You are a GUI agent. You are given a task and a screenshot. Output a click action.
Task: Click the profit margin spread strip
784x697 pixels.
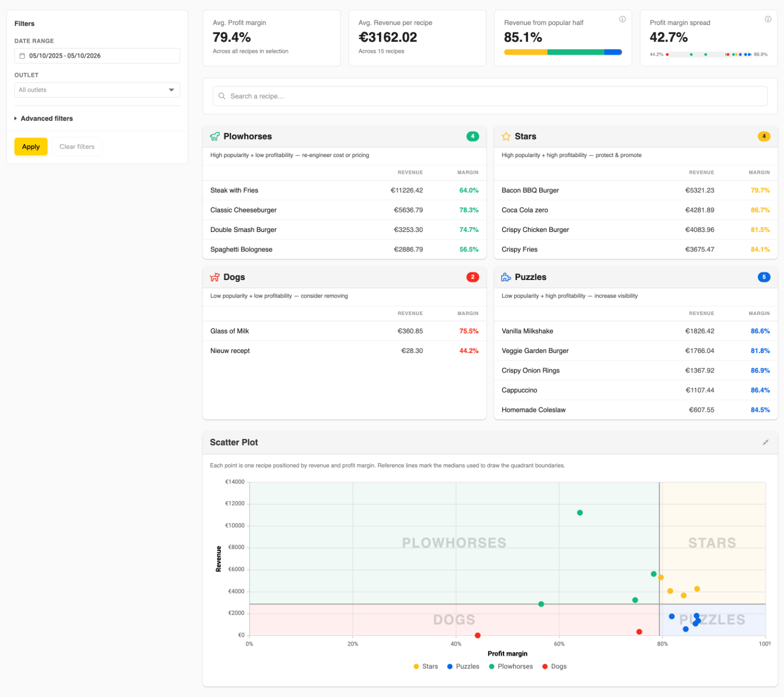pyautogui.click(x=709, y=54)
